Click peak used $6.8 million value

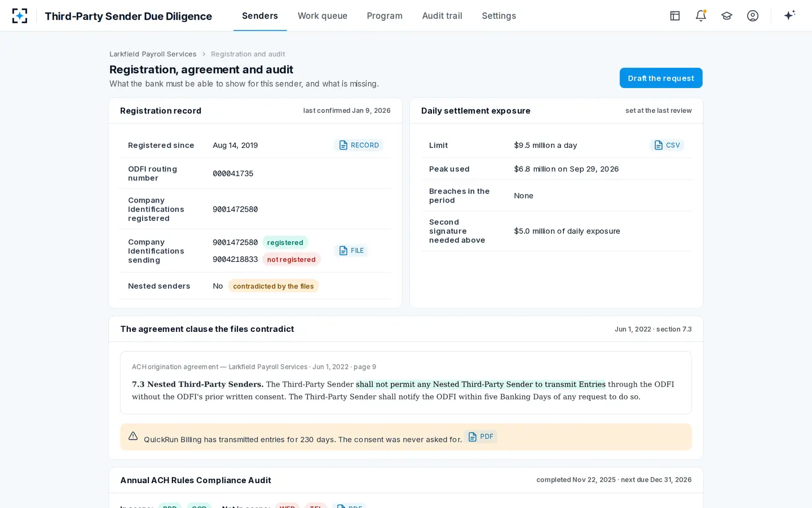[566, 169]
